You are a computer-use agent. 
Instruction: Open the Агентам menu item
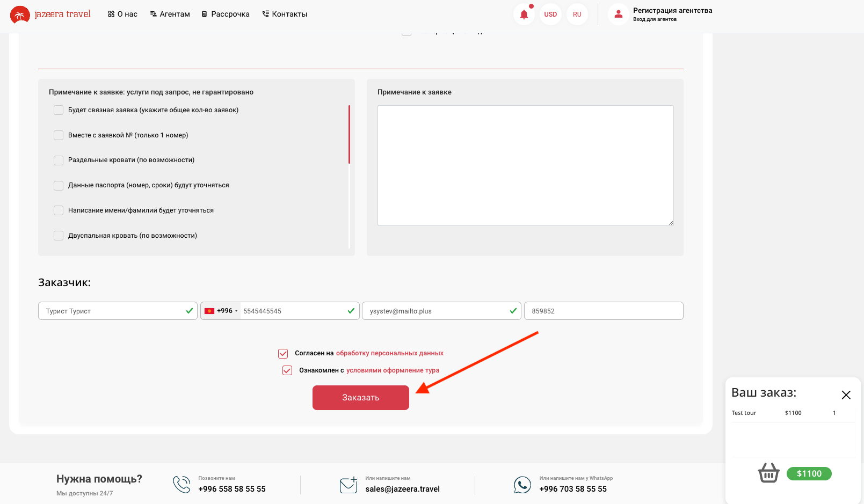(x=170, y=14)
